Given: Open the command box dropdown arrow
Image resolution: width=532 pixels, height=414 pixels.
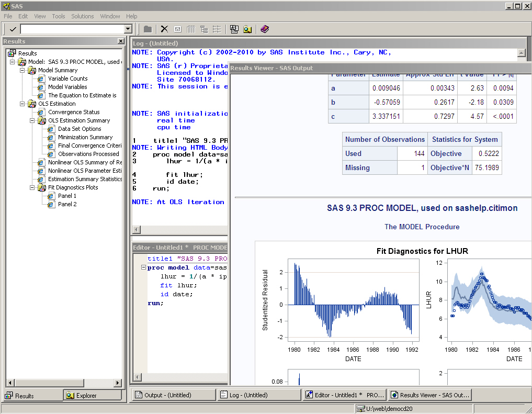Looking at the screenshot, I should [x=128, y=29].
